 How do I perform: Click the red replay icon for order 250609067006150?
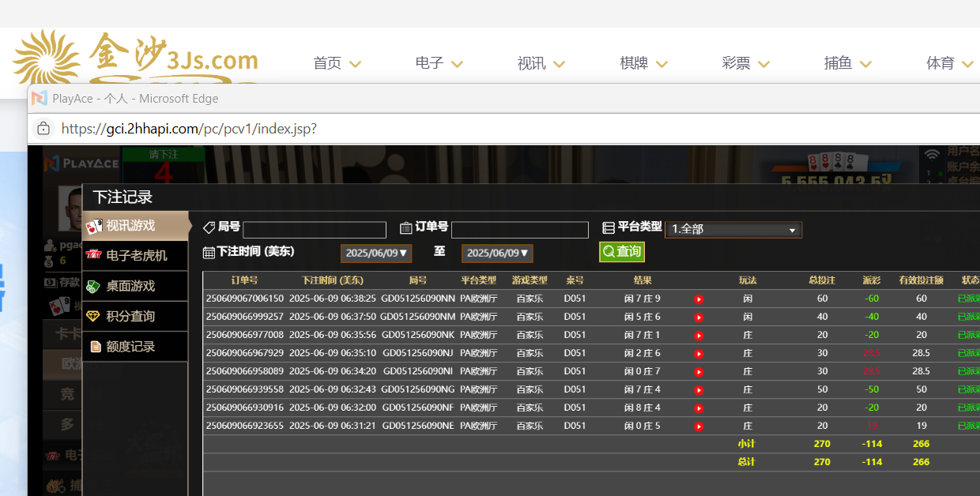click(x=699, y=299)
